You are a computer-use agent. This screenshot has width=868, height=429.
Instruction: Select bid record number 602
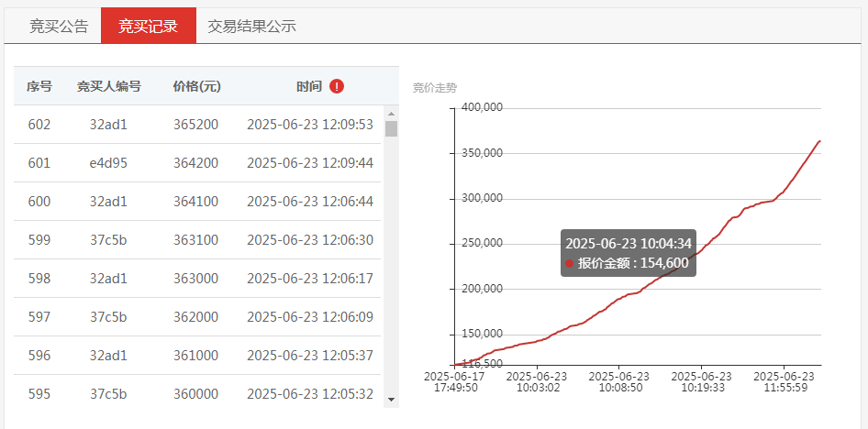click(39, 125)
